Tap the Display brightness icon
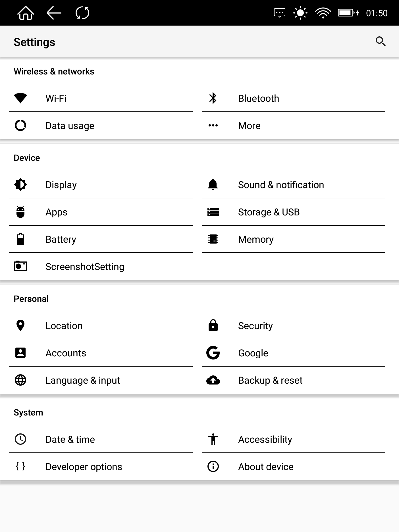The image size is (399, 532). [x=20, y=185]
